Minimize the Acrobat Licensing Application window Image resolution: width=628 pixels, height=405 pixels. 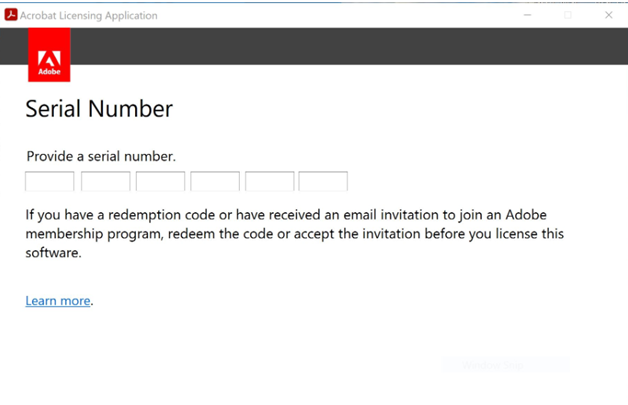pyautogui.click(x=527, y=15)
